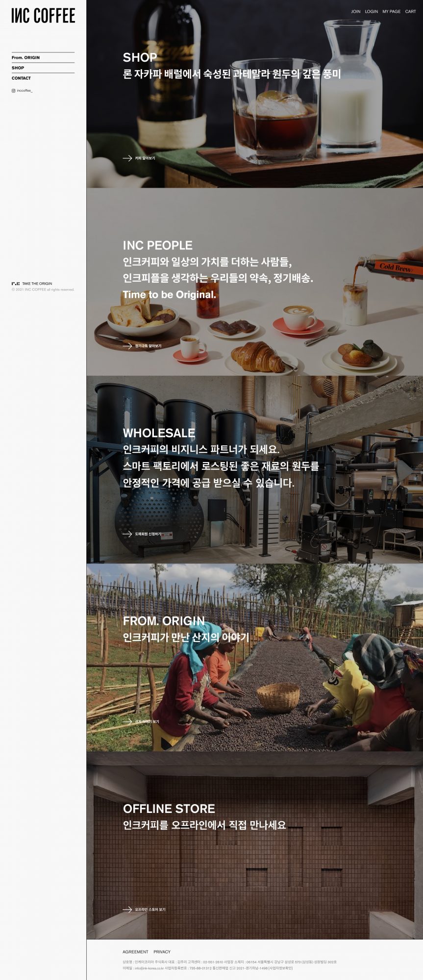Viewport: 423px width, 980px height.
Task: Click the 사업자정보확인 link in footer
Action: (280, 968)
